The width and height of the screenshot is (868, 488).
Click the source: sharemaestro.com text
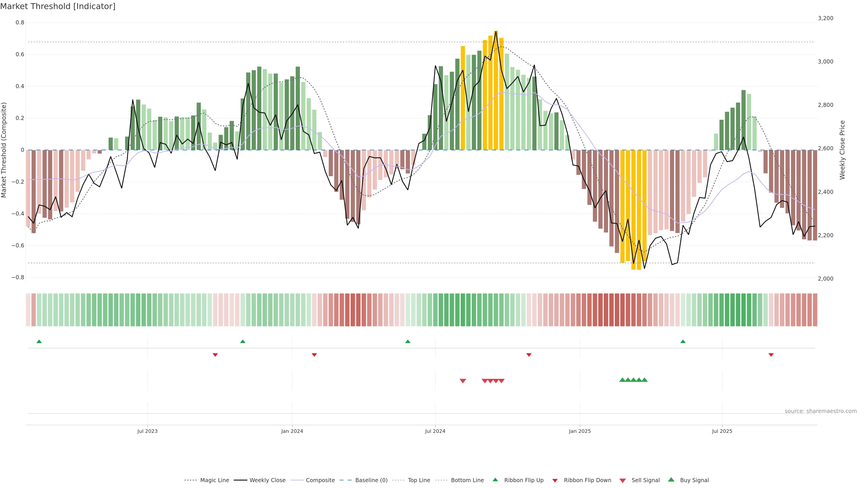tap(821, 411)
